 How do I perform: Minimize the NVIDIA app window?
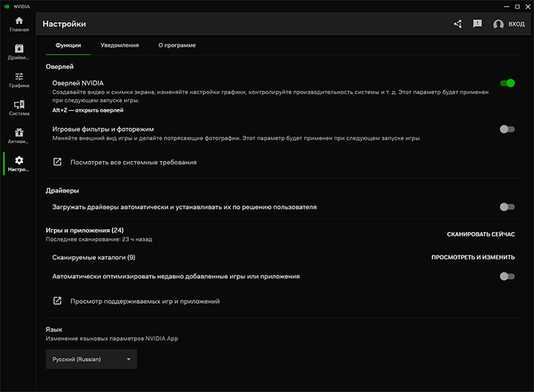click(507, 7)
